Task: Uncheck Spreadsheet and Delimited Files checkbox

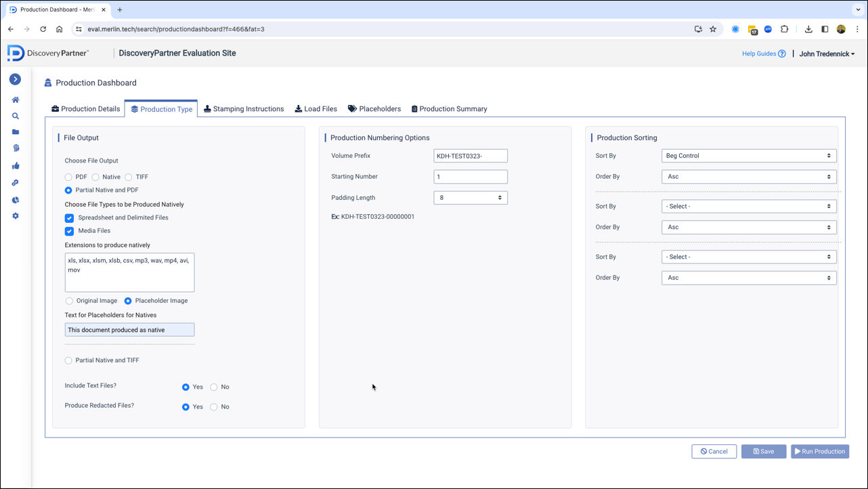Action: [69, 218]
